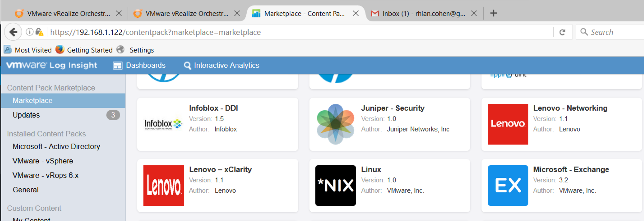Viewport: 644px width, 221px height.
Task: Click the Most Visited bookmark icon
Action: tap(7, 50)
